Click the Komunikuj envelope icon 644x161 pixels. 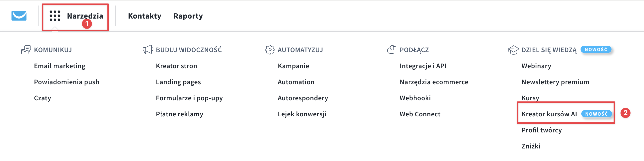pyautogui.click(x=26, y=49)
